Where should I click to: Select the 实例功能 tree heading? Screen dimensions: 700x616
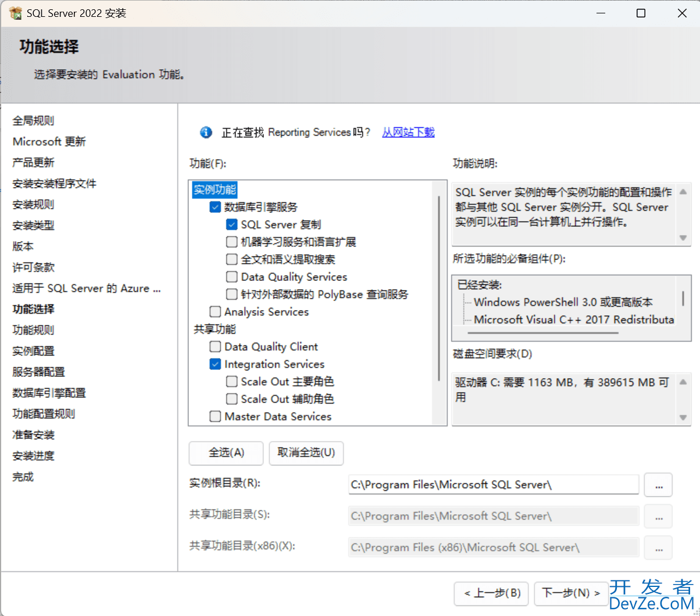pos(215,190)
